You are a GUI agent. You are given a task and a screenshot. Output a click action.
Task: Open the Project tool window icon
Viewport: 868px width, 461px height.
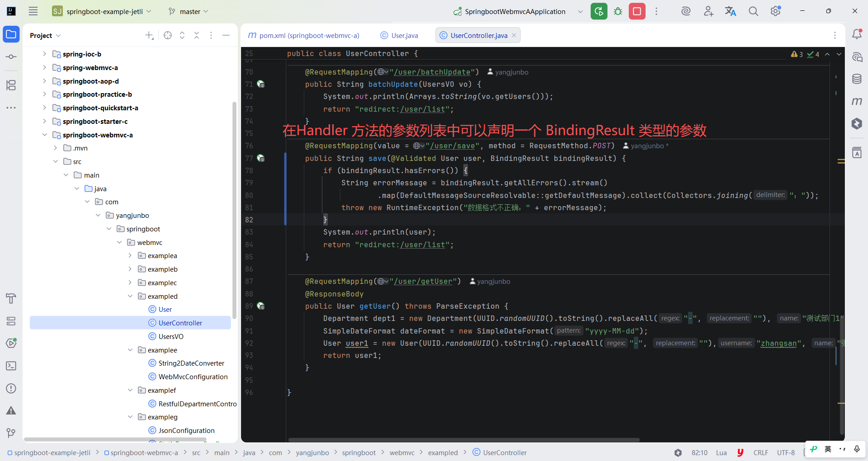[11, 34]
